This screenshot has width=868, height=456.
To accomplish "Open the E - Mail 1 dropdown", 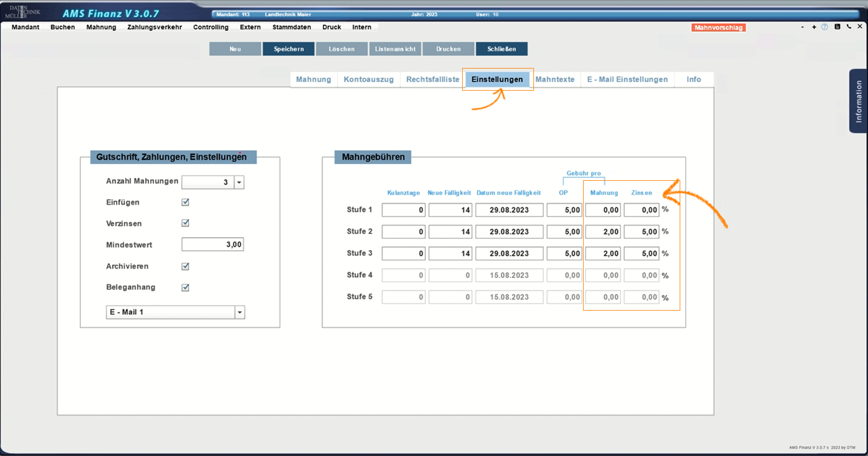I will [240, 312].
